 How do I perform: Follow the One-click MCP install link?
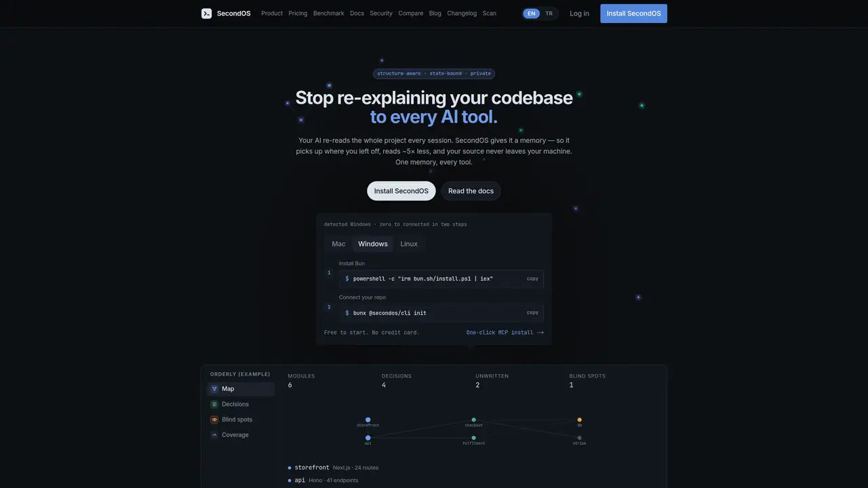[x=505, y=333]
